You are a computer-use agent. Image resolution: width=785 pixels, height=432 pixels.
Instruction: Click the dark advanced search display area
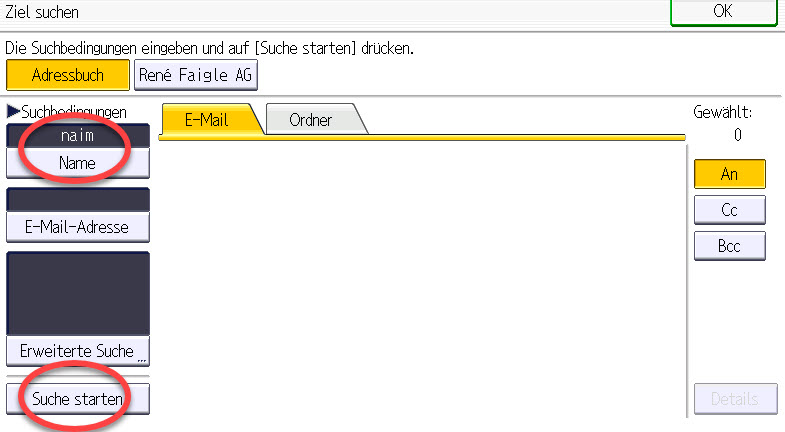(x=78, y=294)
